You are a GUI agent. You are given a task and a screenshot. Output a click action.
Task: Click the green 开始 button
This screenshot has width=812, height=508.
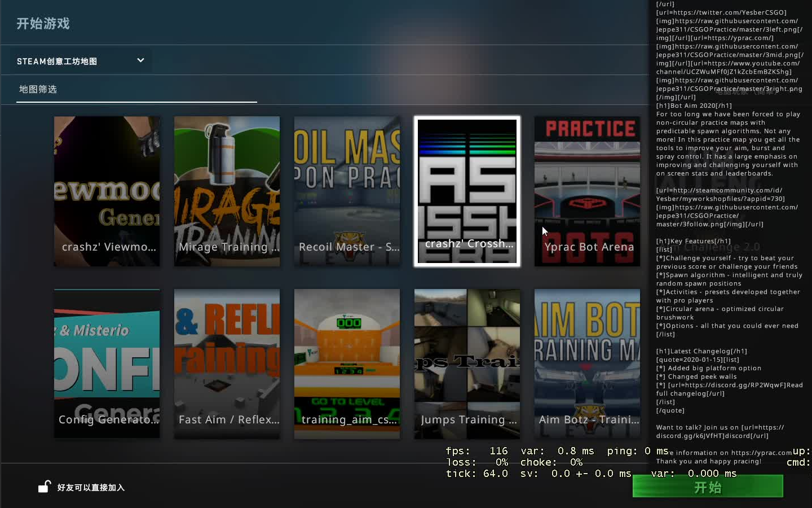click(708, 487)
